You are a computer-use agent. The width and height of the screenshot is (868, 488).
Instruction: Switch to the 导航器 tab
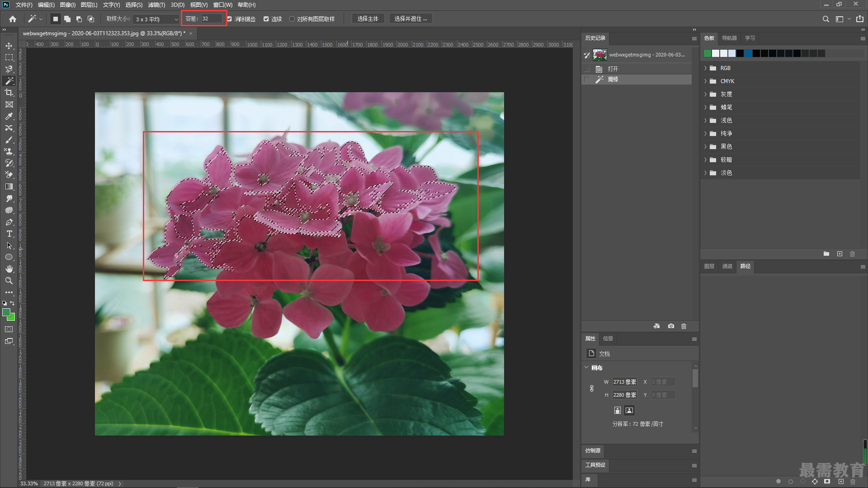729,38
